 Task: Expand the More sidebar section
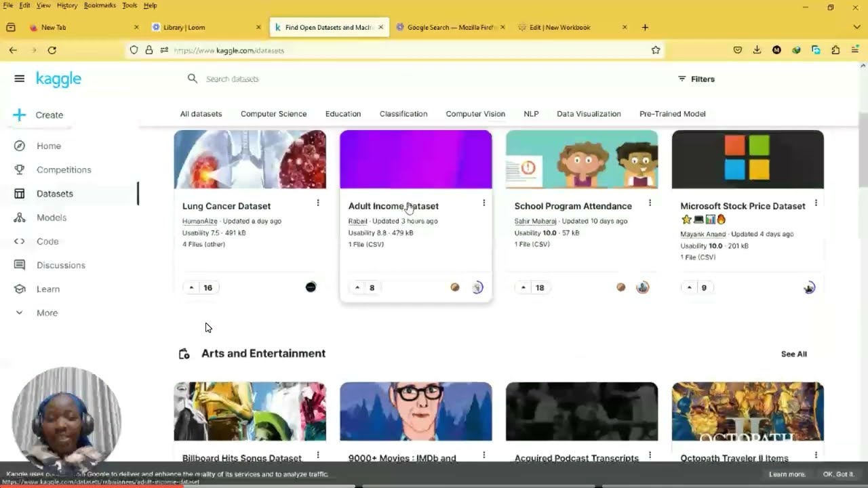pyautogui.click(x=47, y=312)
